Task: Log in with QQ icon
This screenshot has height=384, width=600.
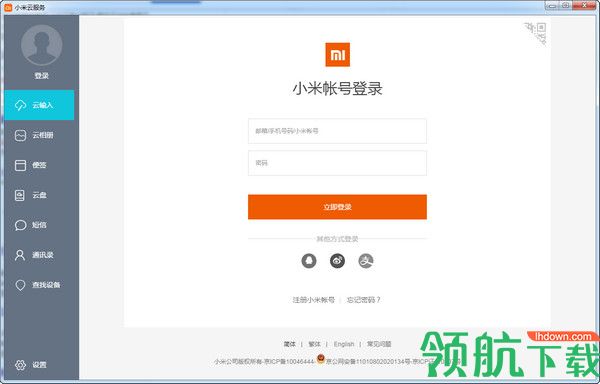Action: click(309, 261)
